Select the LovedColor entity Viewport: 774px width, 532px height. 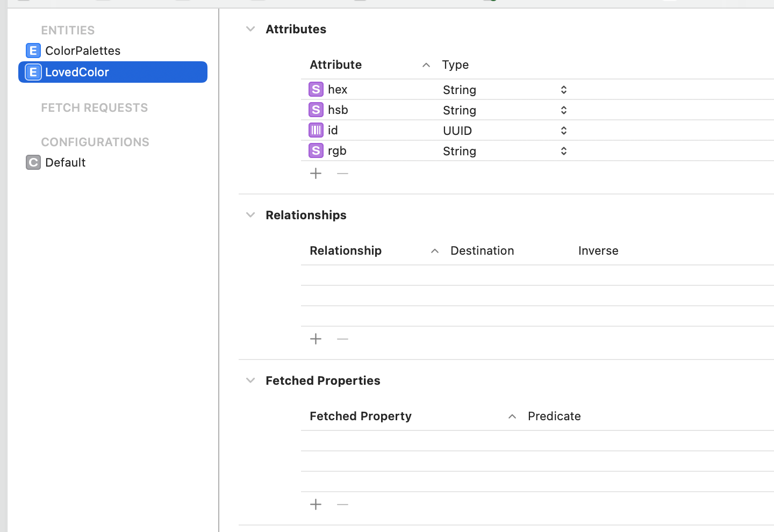click(113, 72)
